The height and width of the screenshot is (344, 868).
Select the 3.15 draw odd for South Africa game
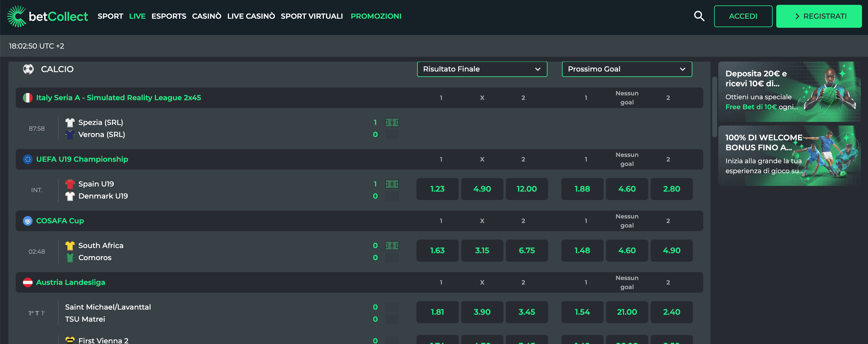(x=482, y=250)
